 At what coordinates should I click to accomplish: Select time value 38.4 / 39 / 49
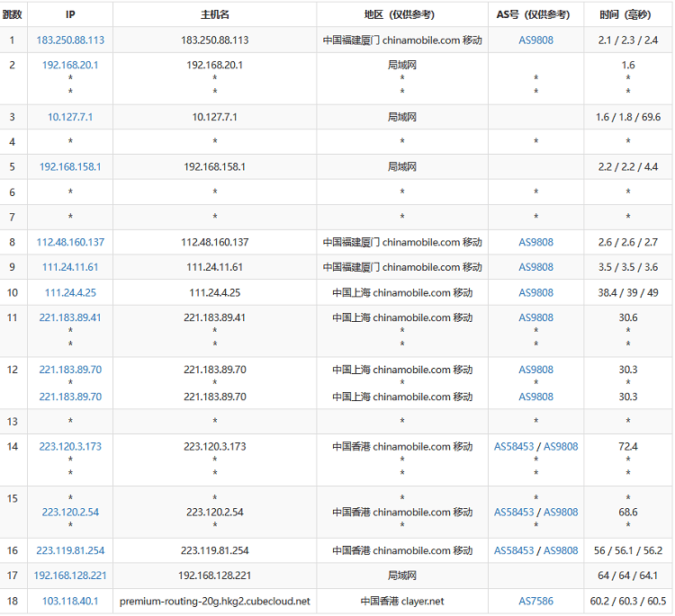tap(628, 293)
